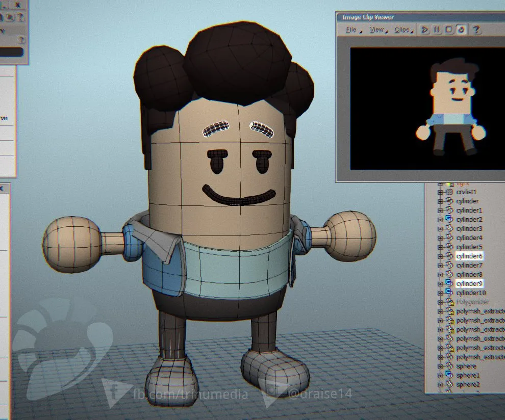This screenshot has width=505, height=420.
Task: Open help in Image Clip Viewer toolbar
Action: coord(476,30)
